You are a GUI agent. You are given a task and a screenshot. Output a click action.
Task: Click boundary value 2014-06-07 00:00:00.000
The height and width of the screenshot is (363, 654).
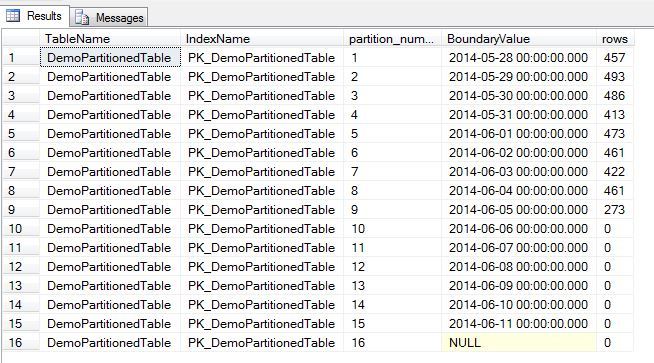point(519,247)
